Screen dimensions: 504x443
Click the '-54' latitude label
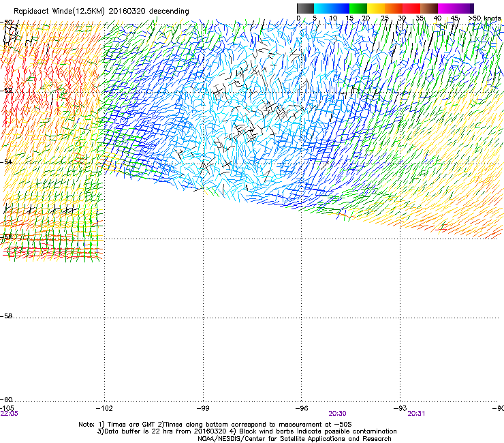[6, 162]
